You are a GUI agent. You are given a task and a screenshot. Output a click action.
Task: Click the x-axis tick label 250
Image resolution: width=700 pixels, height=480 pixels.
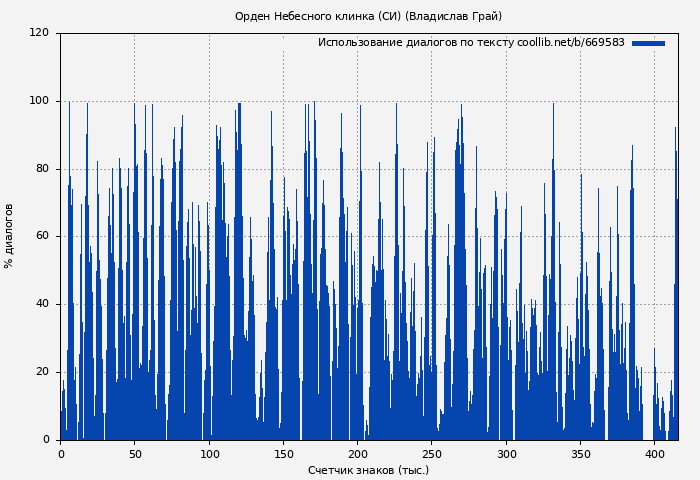pyautogui.click(x=432, y=454)
